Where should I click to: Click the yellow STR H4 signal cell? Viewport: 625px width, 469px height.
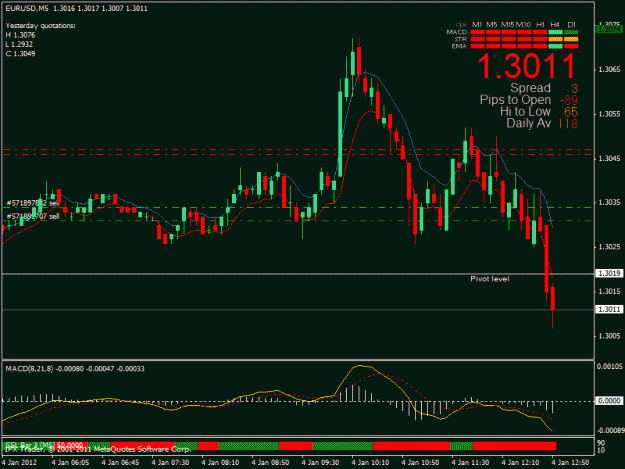(x=555, y=39)
